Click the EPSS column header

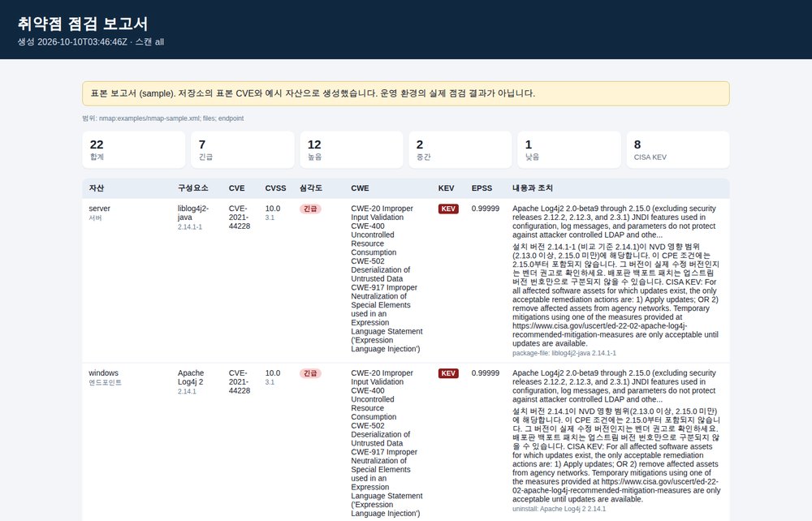482,188
